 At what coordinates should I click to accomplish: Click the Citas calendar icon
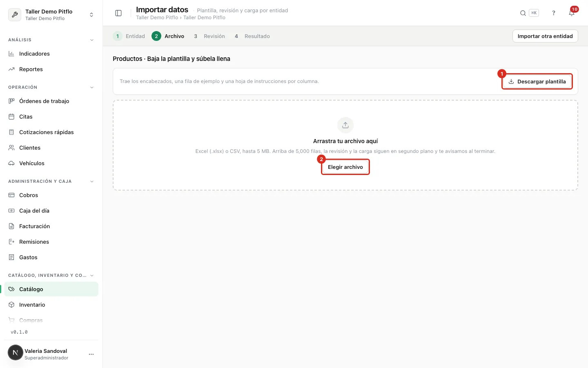click(x=11, y=117)
